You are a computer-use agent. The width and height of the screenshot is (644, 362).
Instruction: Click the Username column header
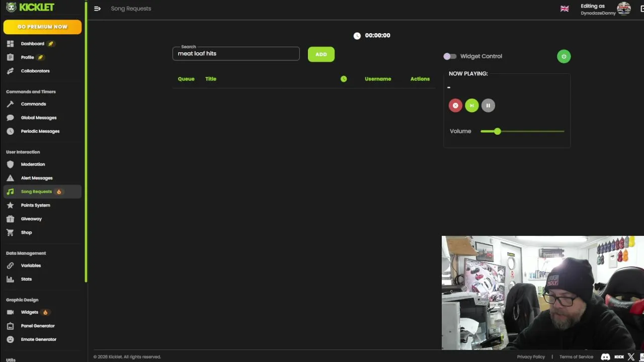[x=378, y=79]
